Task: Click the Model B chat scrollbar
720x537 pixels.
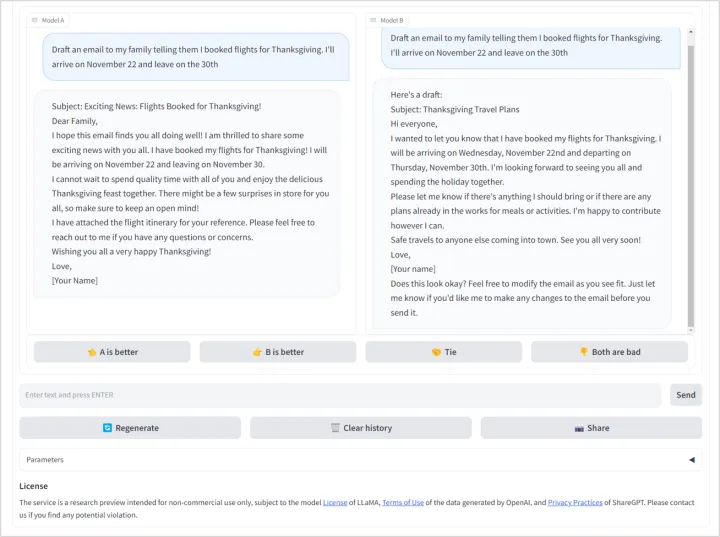Action: coord(689,180)
